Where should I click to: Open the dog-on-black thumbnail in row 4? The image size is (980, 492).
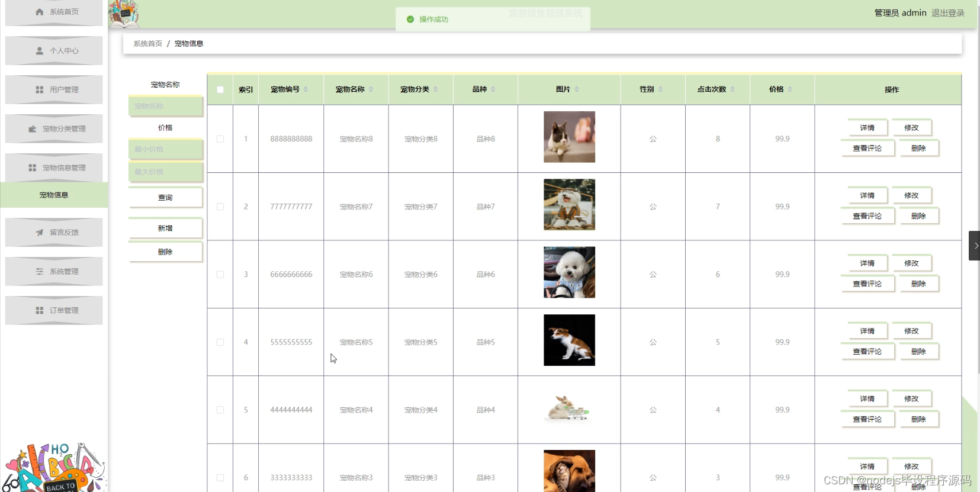coord(569,340)
